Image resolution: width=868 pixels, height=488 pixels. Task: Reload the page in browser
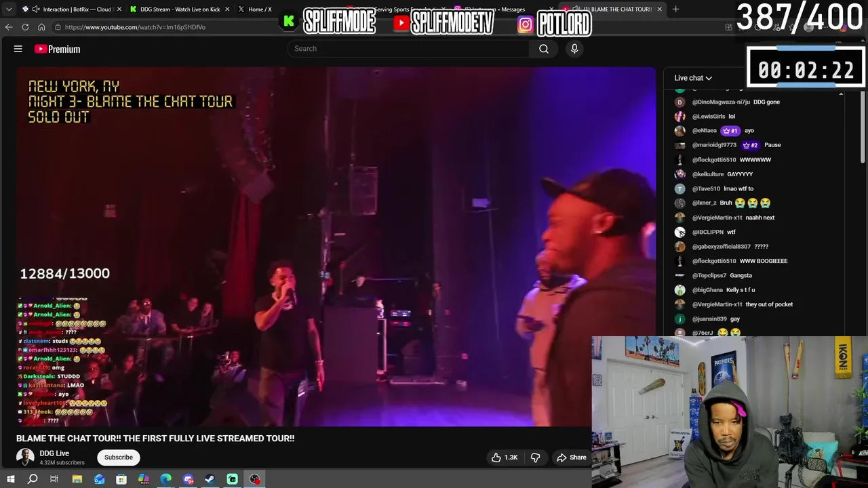point(25,27)
